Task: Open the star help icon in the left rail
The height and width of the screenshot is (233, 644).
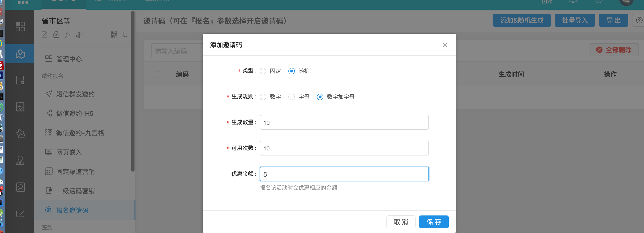Action: pyautogui.click(x=20, y=134)
